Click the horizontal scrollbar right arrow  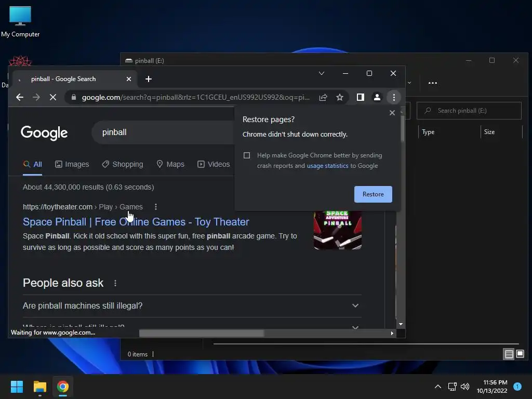[x=392, y=334]
